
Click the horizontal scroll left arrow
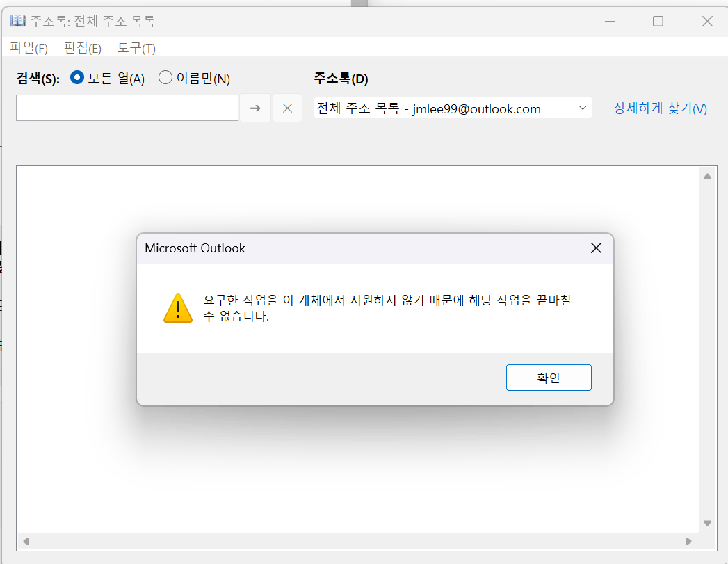tap(26, 541)
